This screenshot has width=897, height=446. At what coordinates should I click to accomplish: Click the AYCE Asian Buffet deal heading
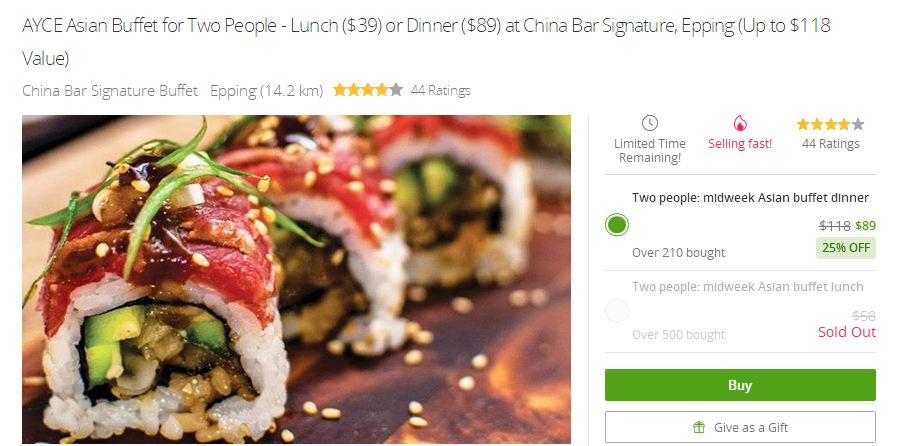coord(426,42)
